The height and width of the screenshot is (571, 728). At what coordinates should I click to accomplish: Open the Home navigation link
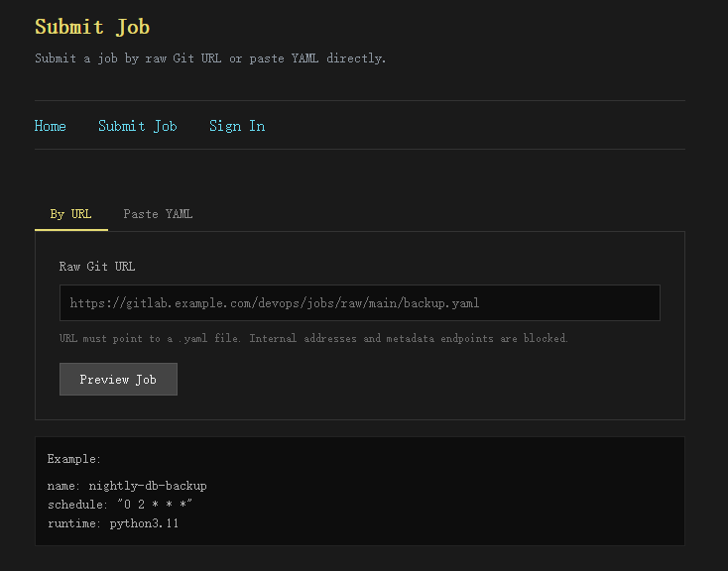coord(51,126)
